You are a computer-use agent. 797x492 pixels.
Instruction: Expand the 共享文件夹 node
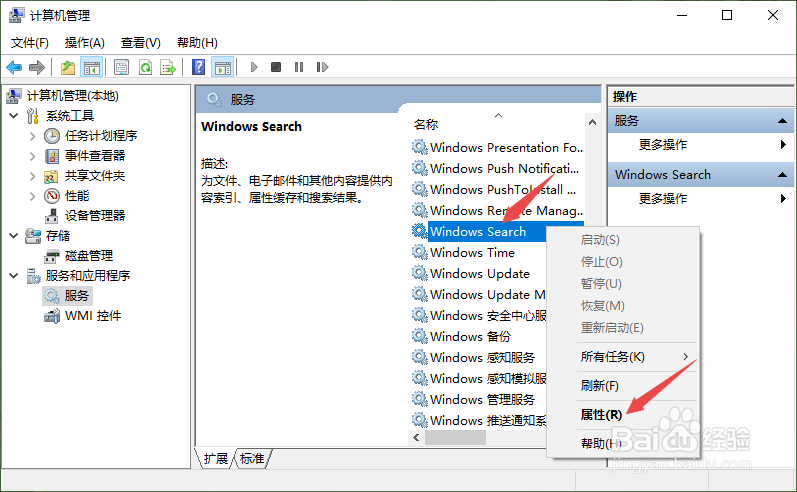tap(33, 176)
